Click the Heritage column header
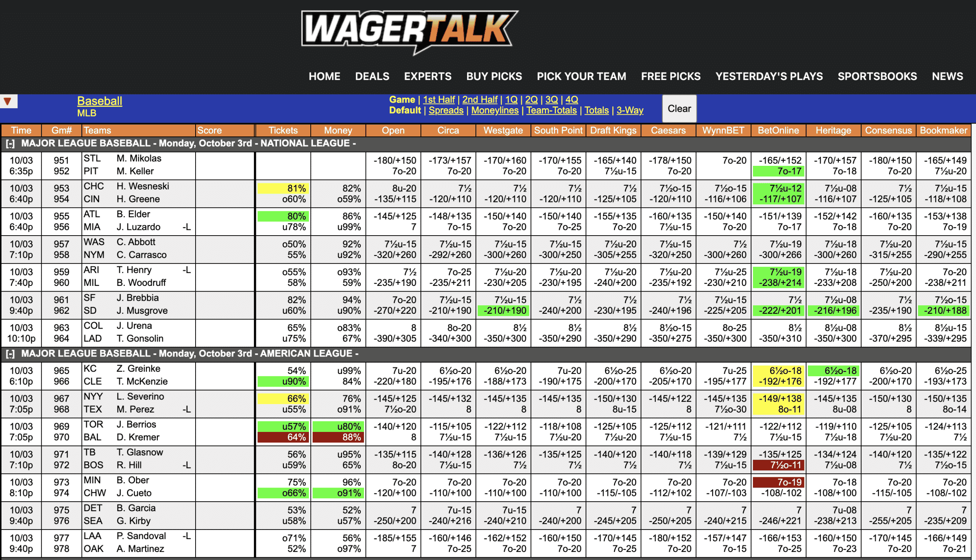This screenshot has height=560, width=976. (833, 130)
